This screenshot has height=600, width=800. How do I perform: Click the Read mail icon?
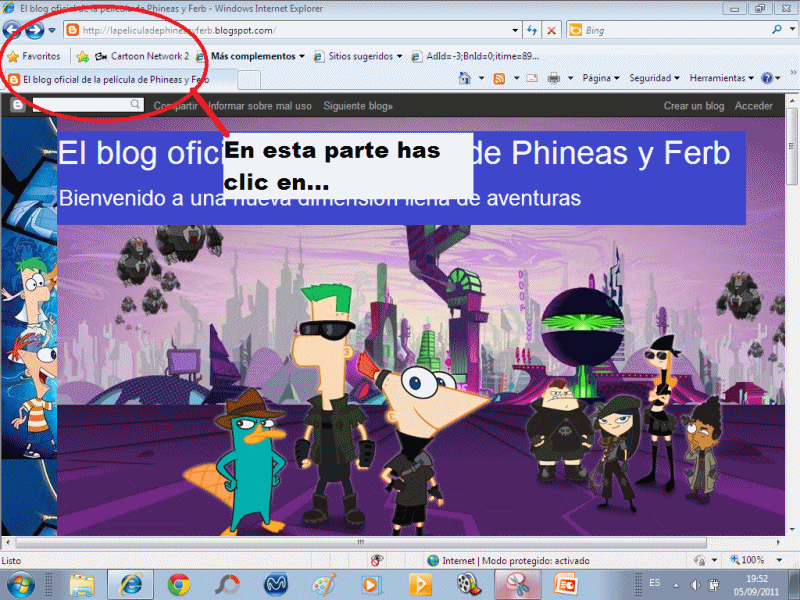click(x=532, y=79)
